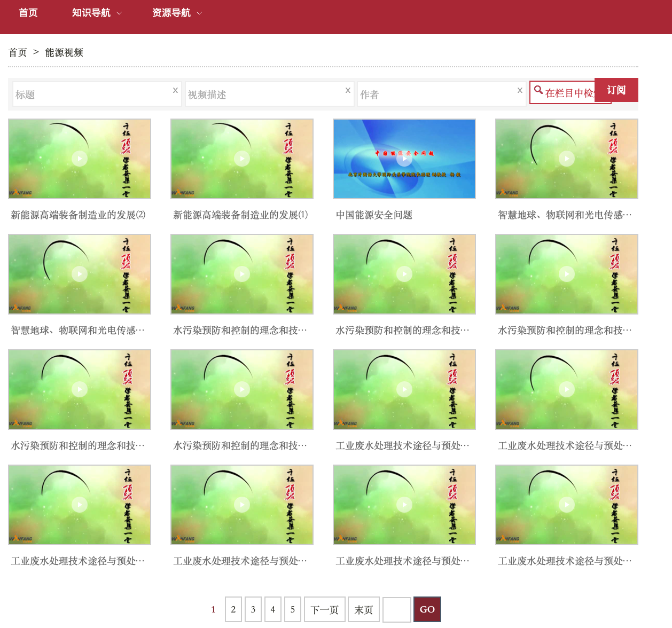This screenshot has width=672, height=628.
Task: Go to page 2 of results
Action: (x=233, y=609)
